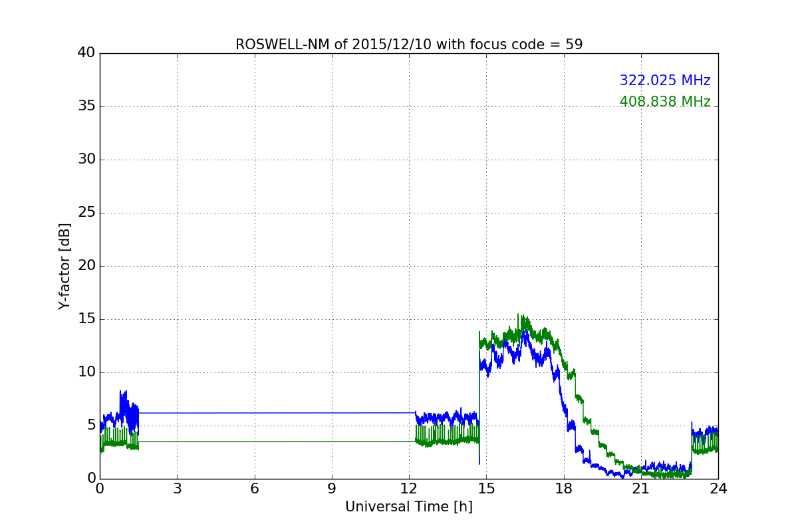Click the x-axis tick label '18'
Screen dimensions: 798x532
click(x=564, y=489)
